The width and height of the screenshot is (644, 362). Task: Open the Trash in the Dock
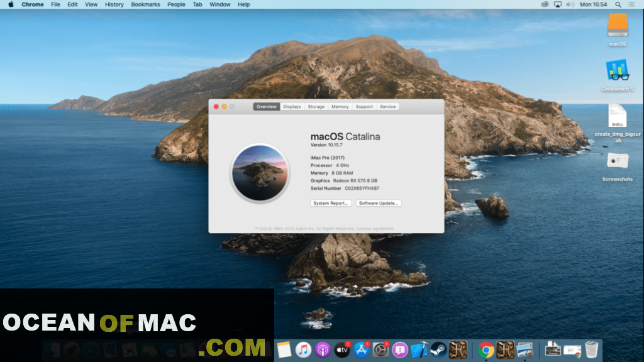click(591, 350)
